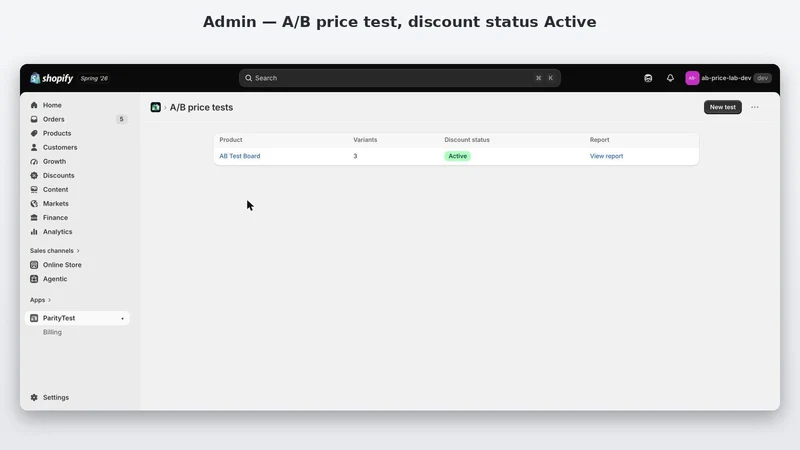Click the ParityTest app icon
Screen dimensions: 800x450
coord(34,318)
